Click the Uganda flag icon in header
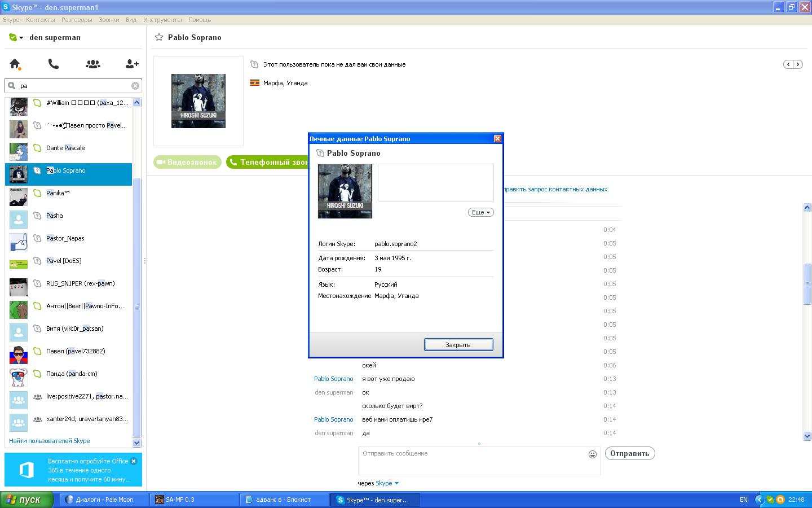Image resolution: width=812 pixels, height=508 pixels. pyautogui.click(x=255, y=83)
